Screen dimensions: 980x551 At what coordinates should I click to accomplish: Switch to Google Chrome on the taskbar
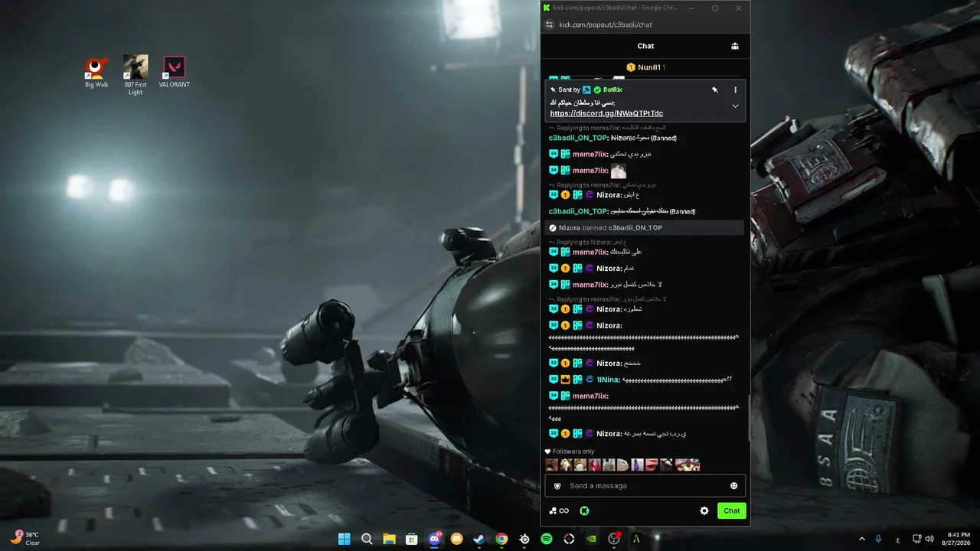tap(501, 539)
